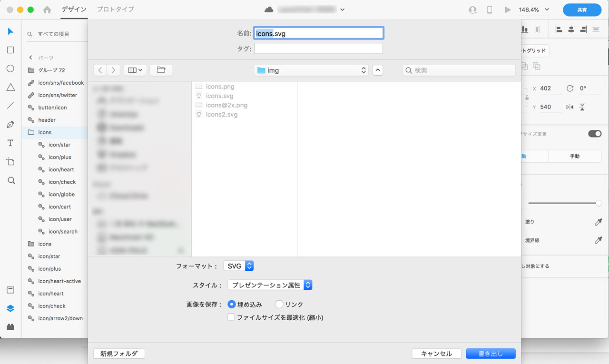Select the Text tool

pos(10,143)
